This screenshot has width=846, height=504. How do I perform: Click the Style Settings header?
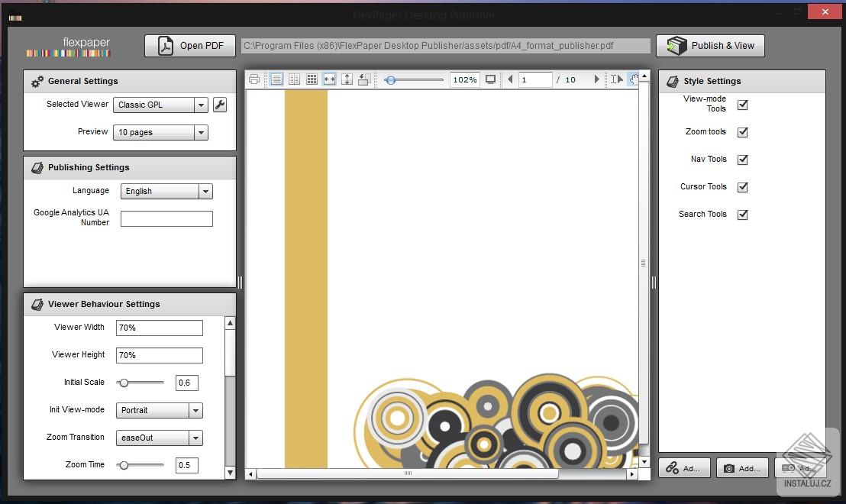tap(742, 81)
